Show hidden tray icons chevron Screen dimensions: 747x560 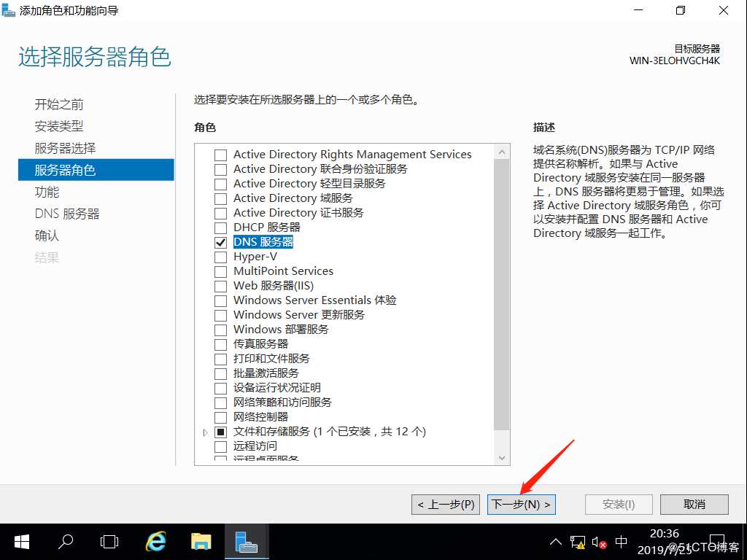pyautogui.click(x=555, y=542)
